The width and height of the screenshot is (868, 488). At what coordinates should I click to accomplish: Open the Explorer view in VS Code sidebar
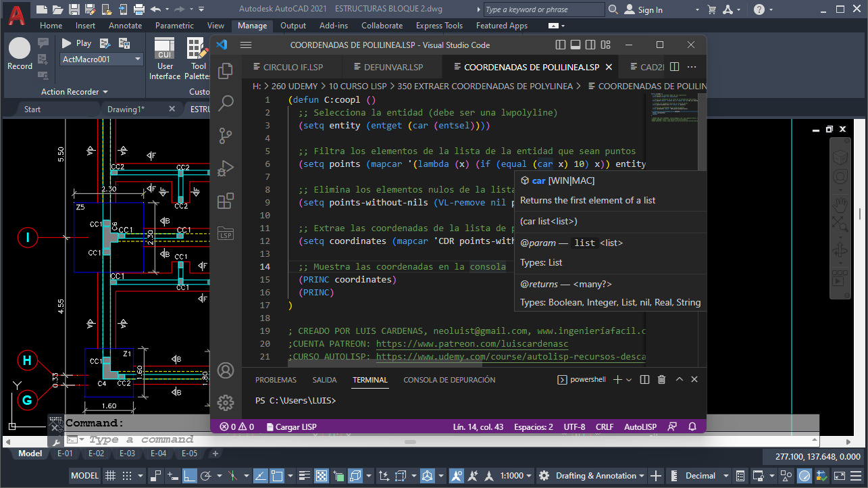click(x=225, y=70)
